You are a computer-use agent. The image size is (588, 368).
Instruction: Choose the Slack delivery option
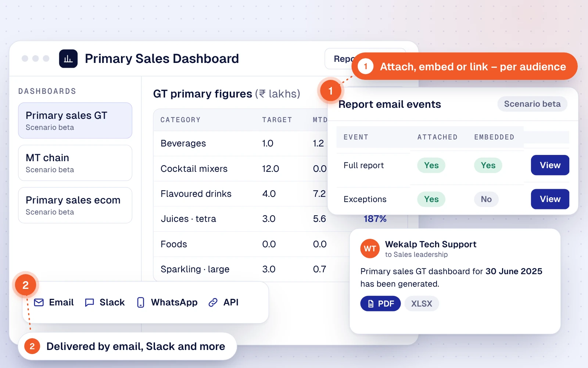[x=105, y=302]
